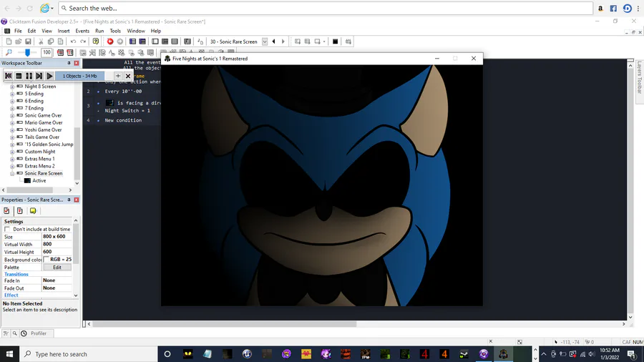
Task: Open the Run menu
Action: pos(99,31)
